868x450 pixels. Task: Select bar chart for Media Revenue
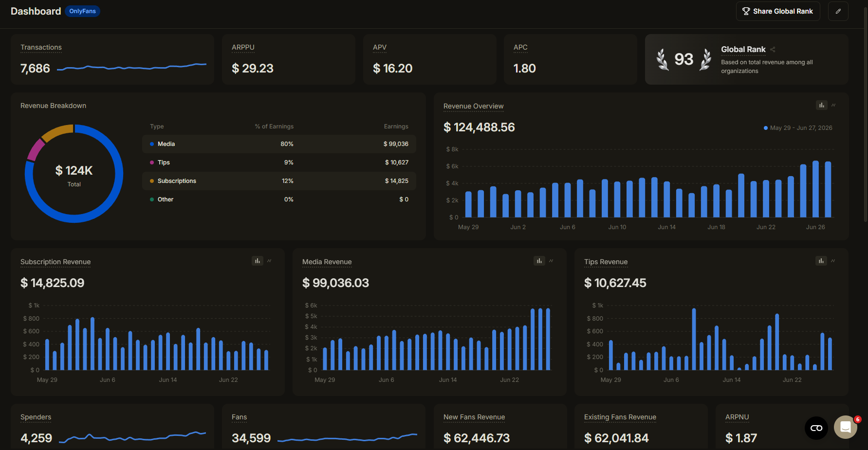pyautogui.click(x=539, y=261)
